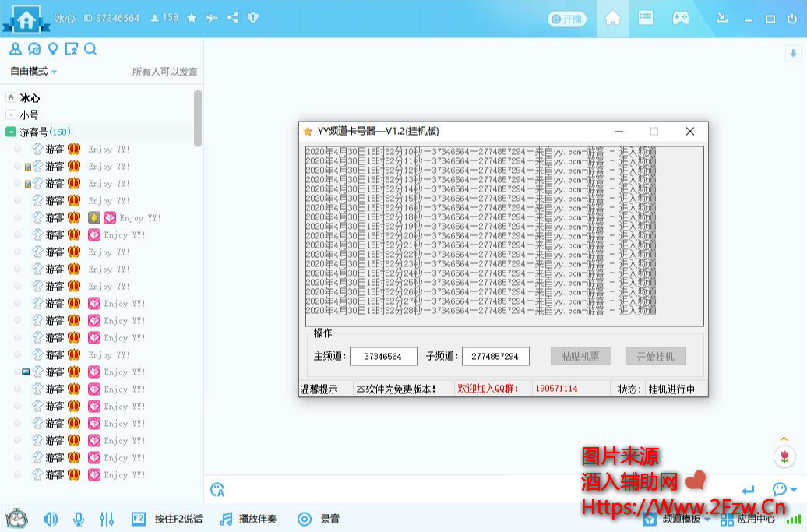The image size is (807, 532).
Task: Click the 本软件为免费版本 status text
Action: pos(396,389)
